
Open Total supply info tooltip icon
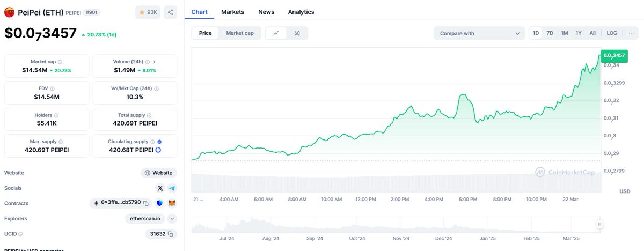(149, 115)
